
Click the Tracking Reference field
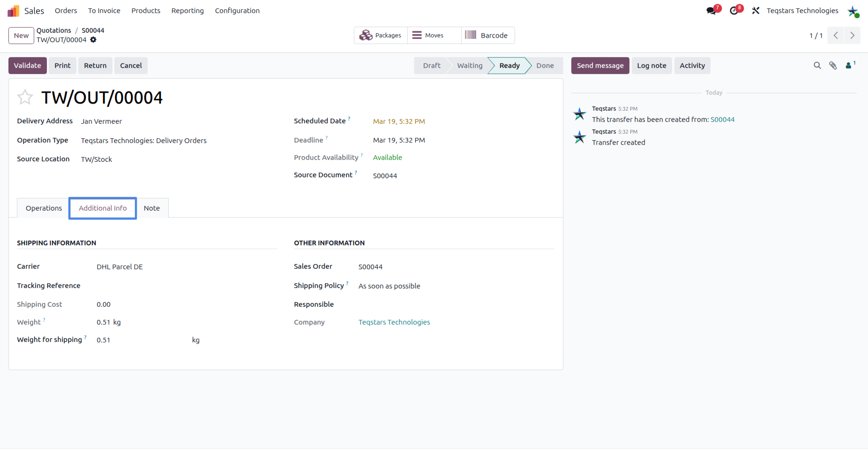click(187, 286)
